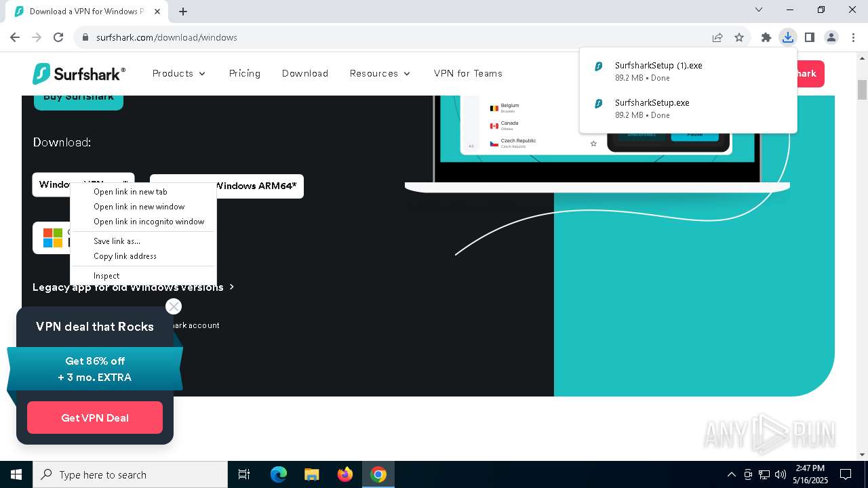Screen dimensions: 868x488
Task: Launch Firefox from the taskbar
Action: (x=345, y=474)
